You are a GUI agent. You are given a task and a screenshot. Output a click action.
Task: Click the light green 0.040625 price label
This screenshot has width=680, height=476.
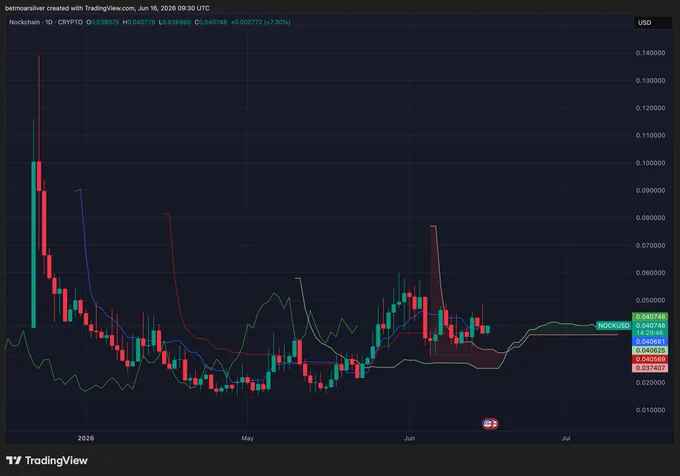pyautogui.click(x=650, y=350)
